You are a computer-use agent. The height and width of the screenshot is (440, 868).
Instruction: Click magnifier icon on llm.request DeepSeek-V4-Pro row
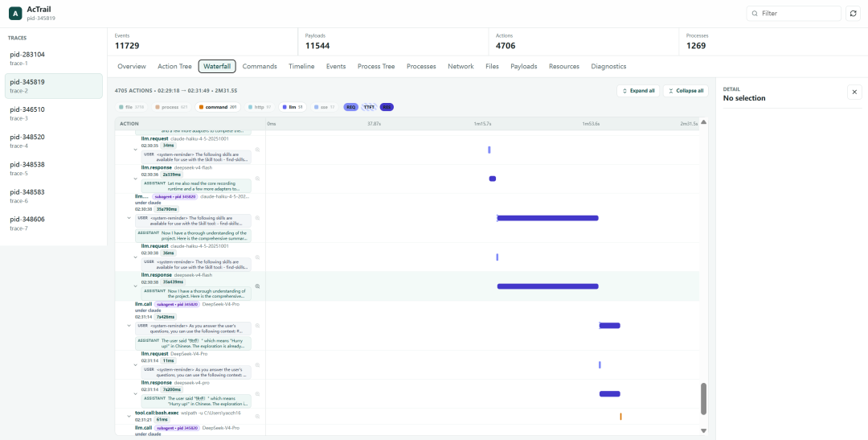[x=257, y=364]
